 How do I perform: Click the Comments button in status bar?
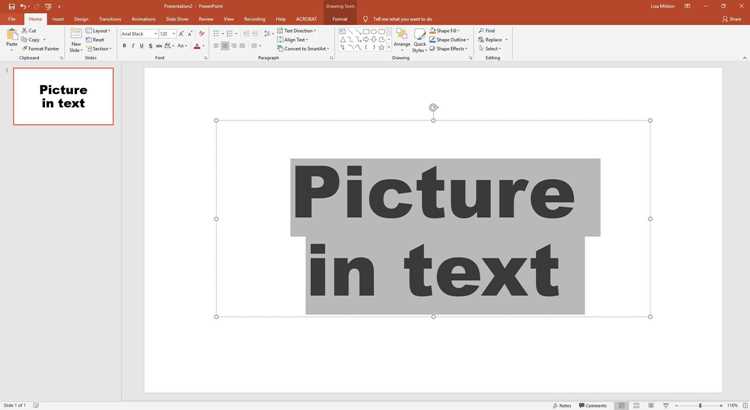pos(593,405)
